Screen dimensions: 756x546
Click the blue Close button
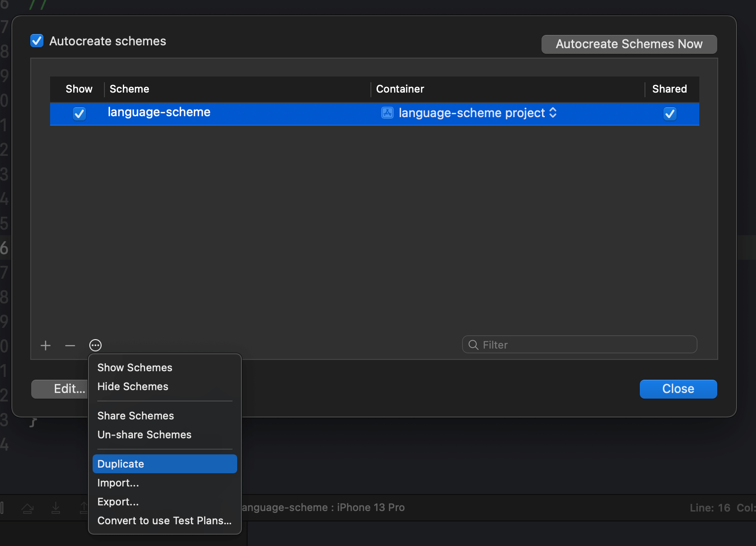click(678, 389)
